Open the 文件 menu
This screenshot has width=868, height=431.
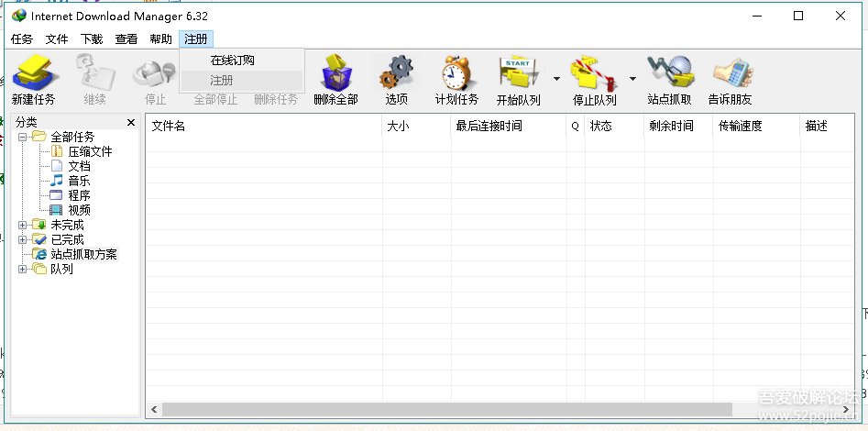pos(57,39)
